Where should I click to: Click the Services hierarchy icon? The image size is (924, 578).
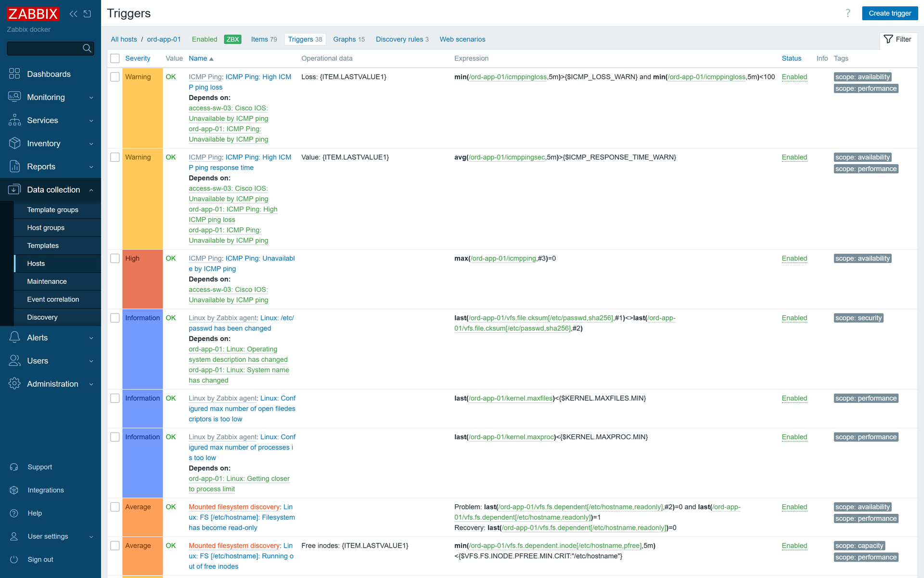click(14, 120)
